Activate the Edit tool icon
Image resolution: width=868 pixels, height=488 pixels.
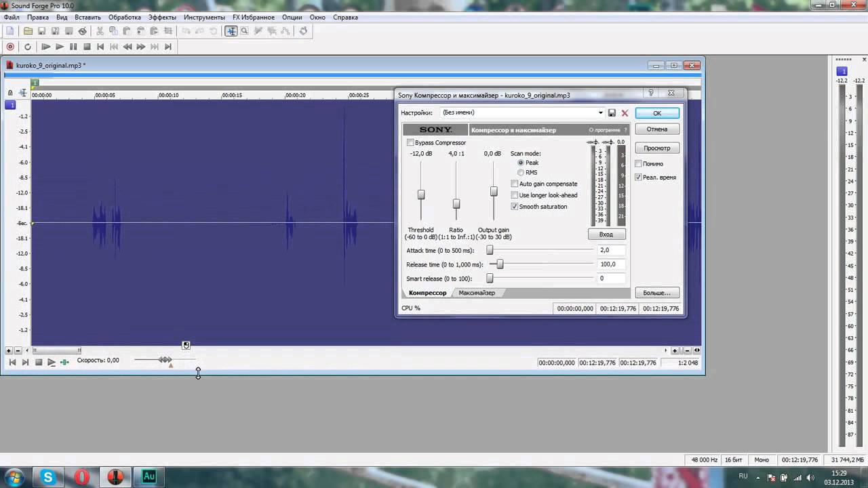click(231, 30)
